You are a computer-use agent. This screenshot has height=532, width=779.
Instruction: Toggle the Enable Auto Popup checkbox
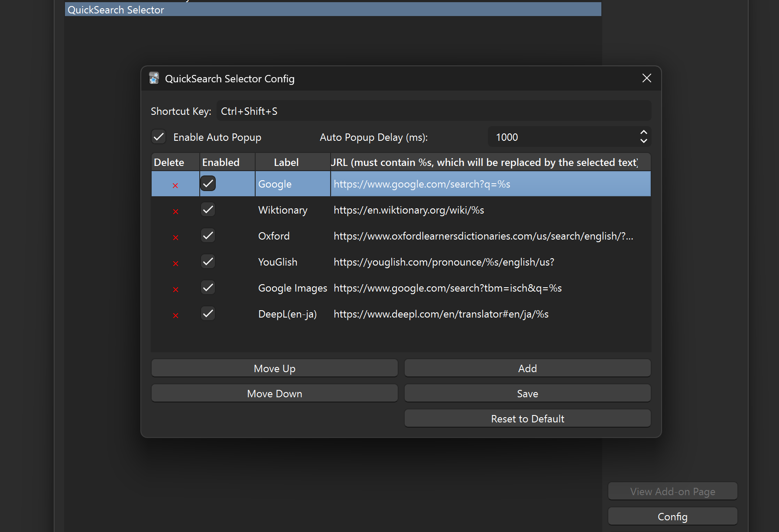159,137
